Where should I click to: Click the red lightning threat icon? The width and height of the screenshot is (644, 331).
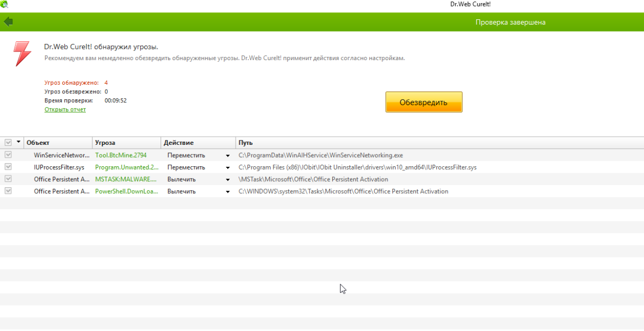22,54
